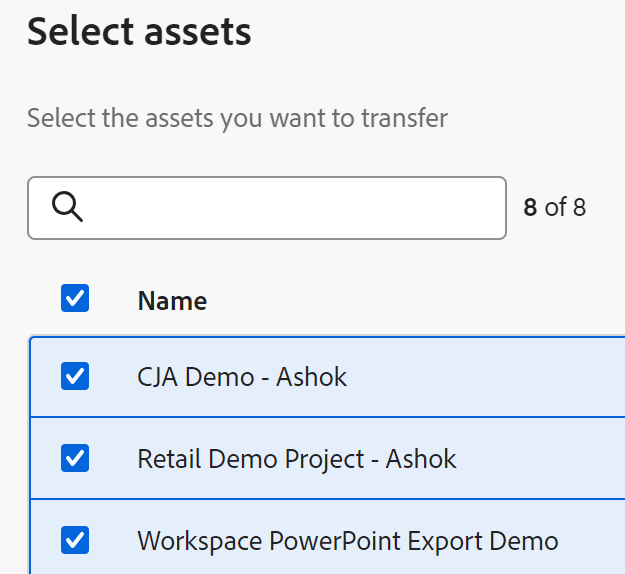The image size is (625, 574).
Task: Click the bold selected count number
Action: click(x=531, y=207)
